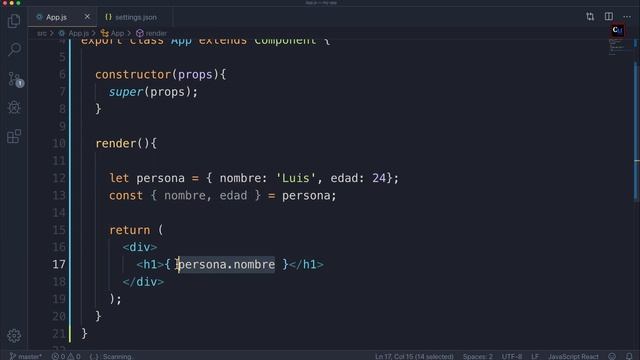Screen dimensions: 640x360
Task: Click the Open Changes compare icon
Action: click(590, 17)
